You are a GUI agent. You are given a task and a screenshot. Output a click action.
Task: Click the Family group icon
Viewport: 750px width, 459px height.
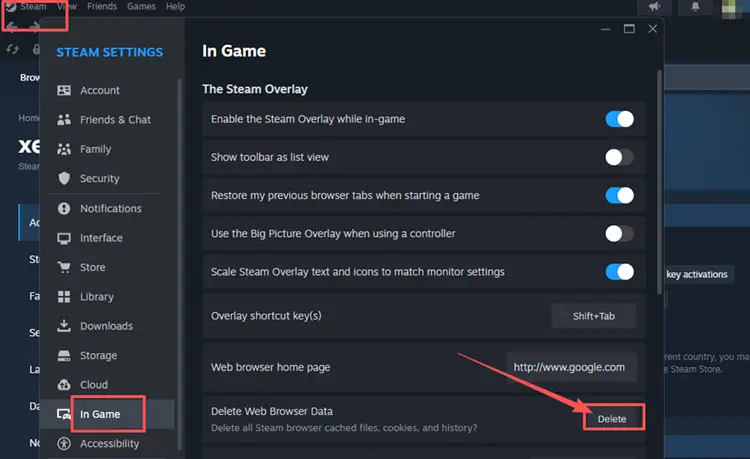(64, 149)
